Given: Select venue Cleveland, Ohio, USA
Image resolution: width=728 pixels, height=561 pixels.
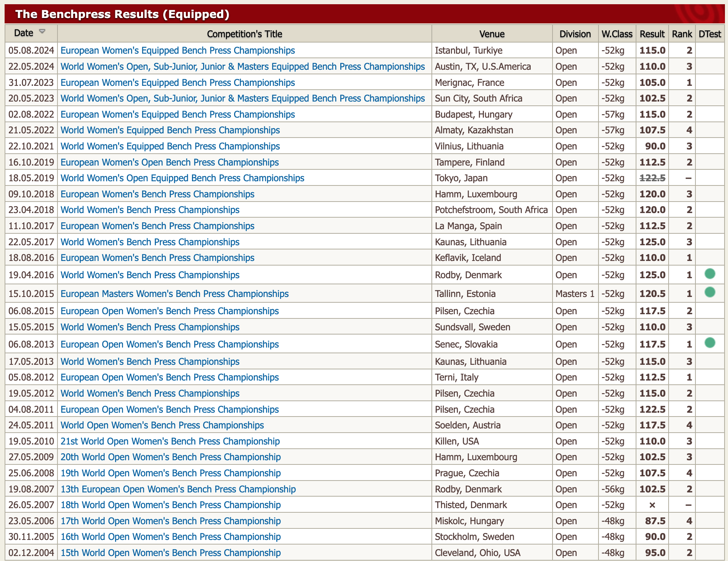Looking at the screenshot, I should click(x=477, y=553).
